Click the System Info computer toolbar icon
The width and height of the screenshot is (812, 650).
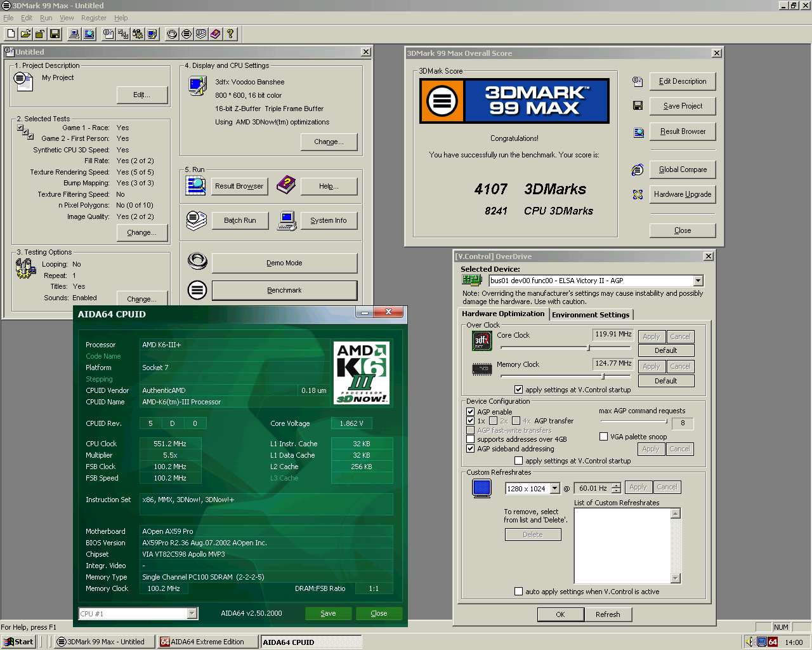pos(74,34)
